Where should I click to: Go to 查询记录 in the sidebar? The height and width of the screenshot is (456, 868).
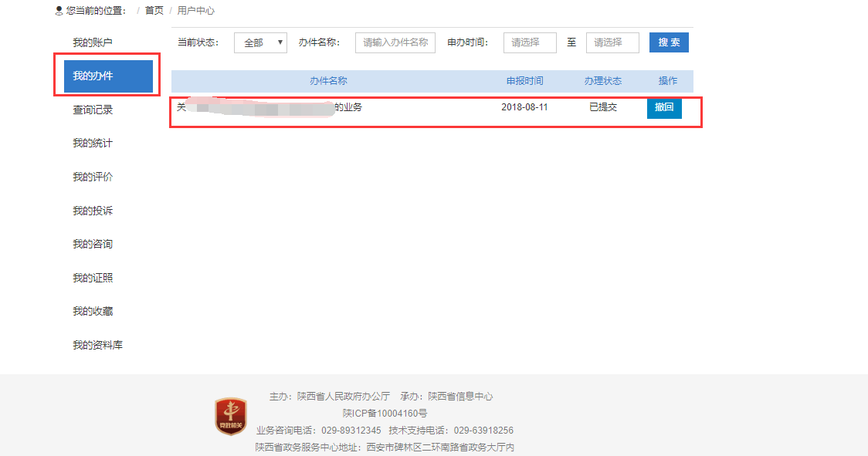tap(93, 110)
